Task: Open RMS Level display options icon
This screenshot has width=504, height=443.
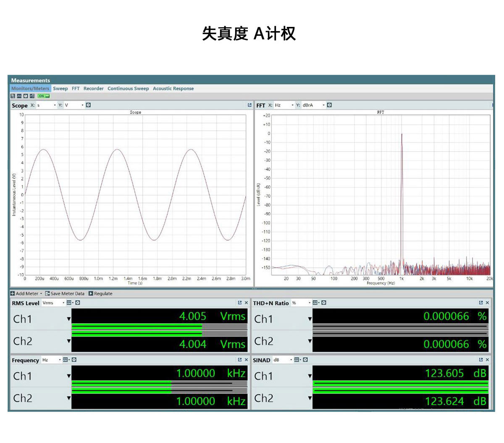Action: click(70, 303)
